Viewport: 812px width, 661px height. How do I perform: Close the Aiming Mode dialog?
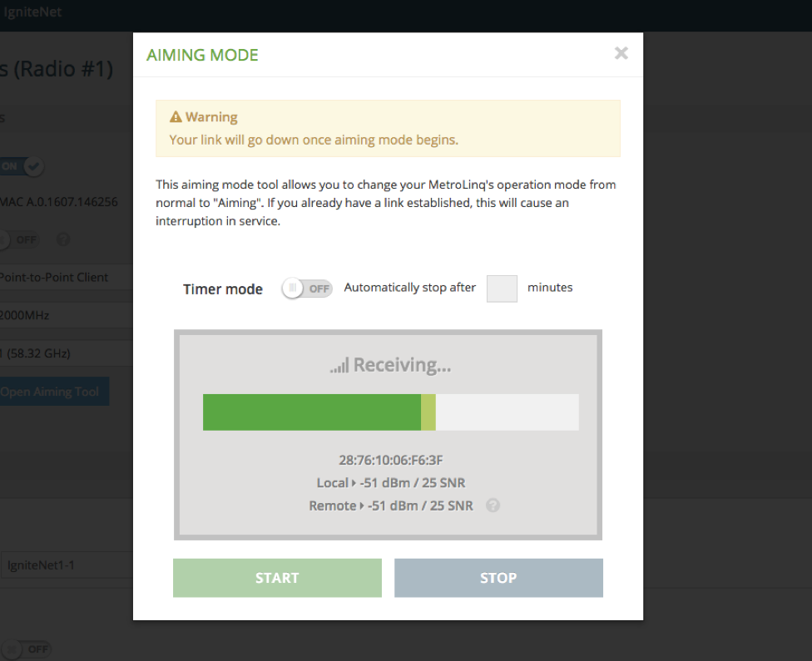(x=621, y=54)
